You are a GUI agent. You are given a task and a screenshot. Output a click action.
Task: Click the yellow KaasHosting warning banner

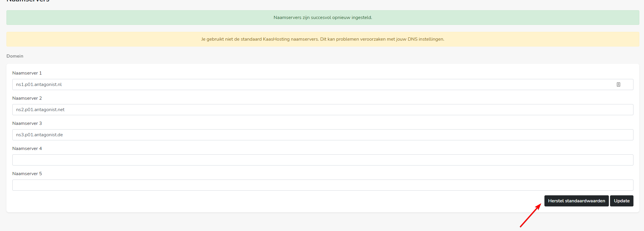pos(322,39)
